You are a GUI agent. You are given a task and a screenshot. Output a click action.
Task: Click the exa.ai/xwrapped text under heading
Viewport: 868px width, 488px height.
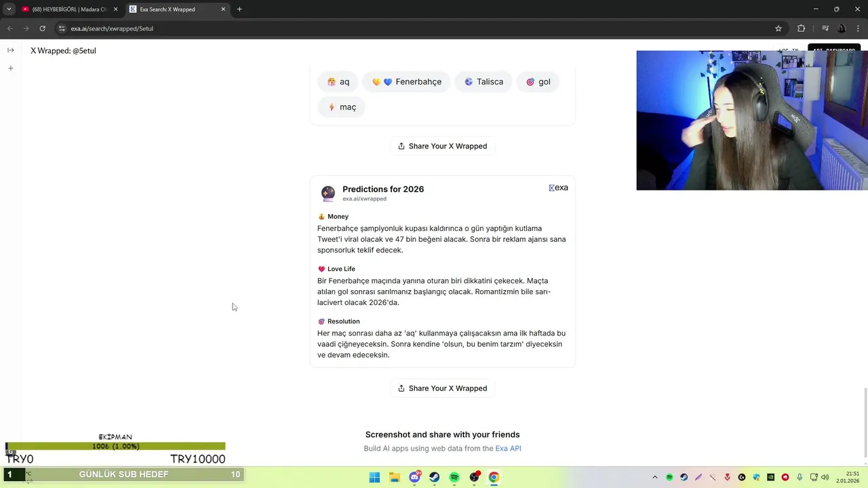click(364, 199)
